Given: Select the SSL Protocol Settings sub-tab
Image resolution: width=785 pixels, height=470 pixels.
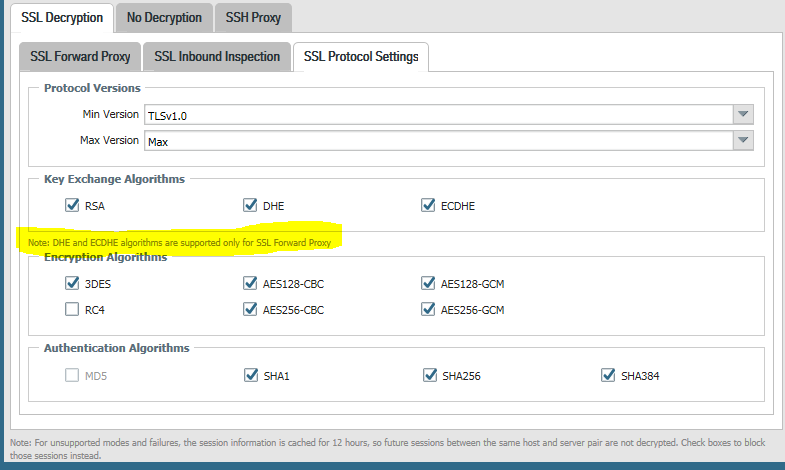Looking at the screenshot, I should (x=361, y=57).
